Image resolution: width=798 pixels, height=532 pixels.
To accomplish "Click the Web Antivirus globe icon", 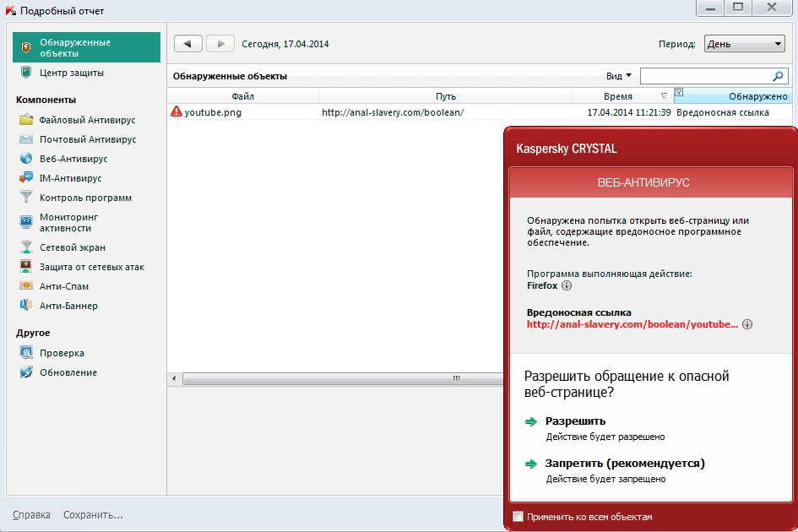I will (x=25, y=159).
